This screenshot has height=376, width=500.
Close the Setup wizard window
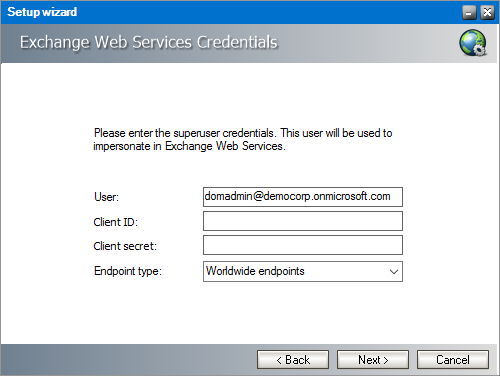[x=487, y=13]
